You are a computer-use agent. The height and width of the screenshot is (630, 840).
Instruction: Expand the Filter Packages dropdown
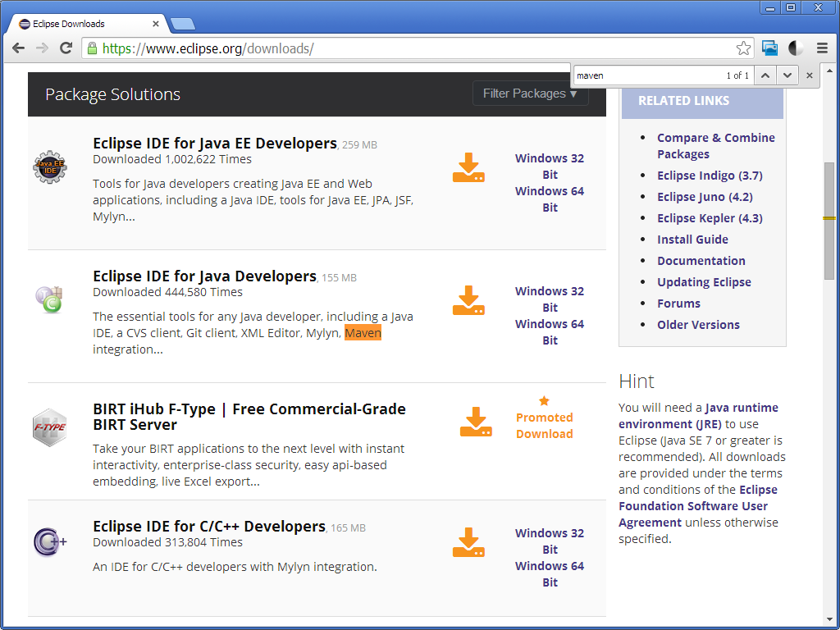point(530,94)
